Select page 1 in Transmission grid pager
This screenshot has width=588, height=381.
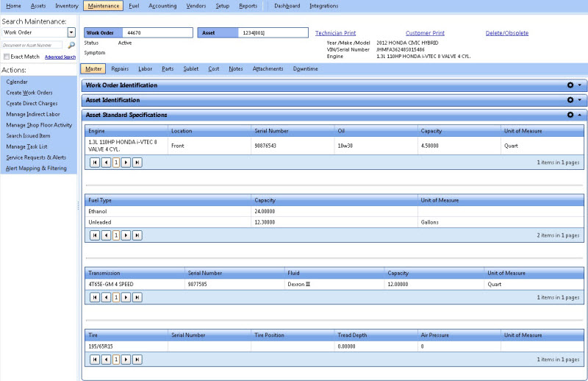point(116,297)
